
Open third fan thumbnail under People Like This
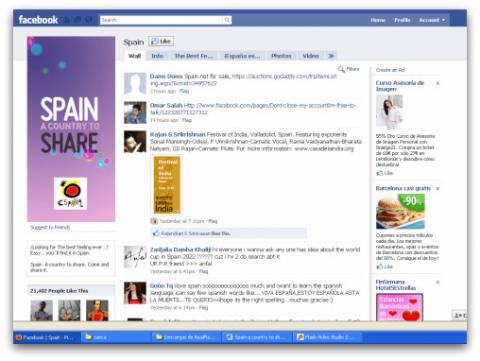pos(97,310)
